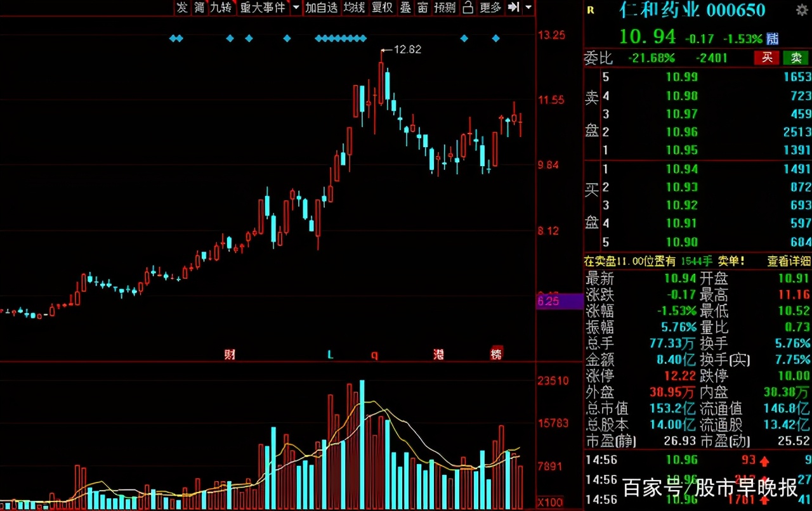This screenshot has height=511, width=812.
Task: Toggle 重大事件 markers on chart
Action: (263, 8)
